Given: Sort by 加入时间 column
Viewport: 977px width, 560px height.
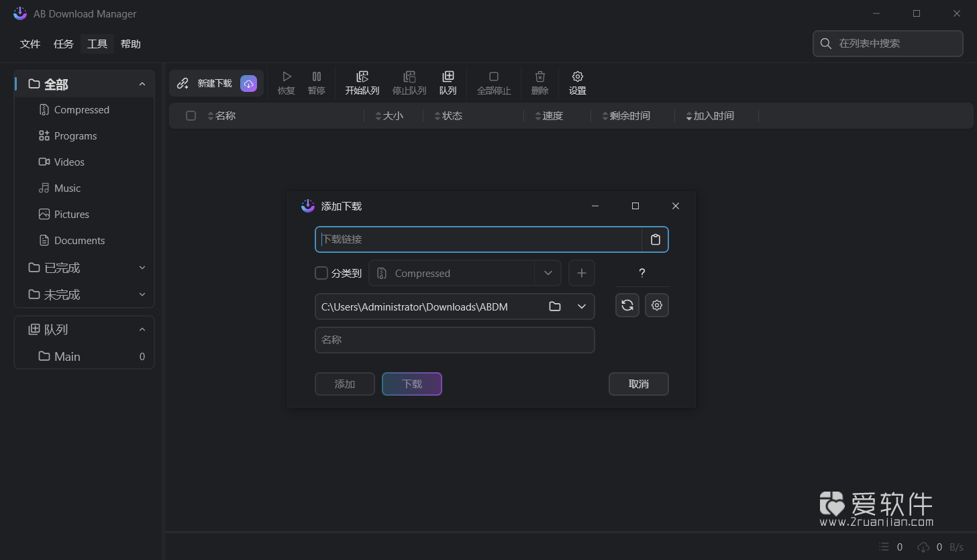Looking at the screenshot, I should (710, 116).
